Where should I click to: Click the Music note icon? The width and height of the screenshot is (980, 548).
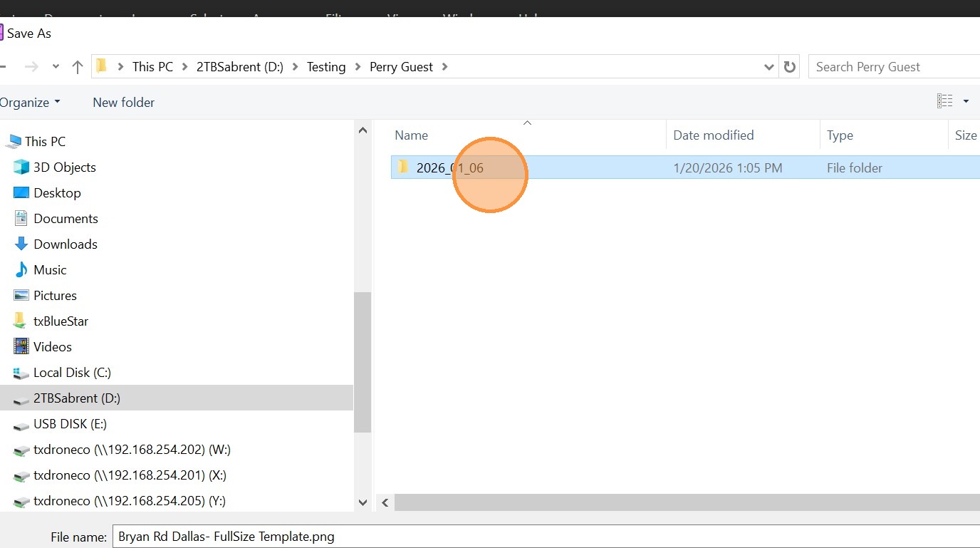21,269
